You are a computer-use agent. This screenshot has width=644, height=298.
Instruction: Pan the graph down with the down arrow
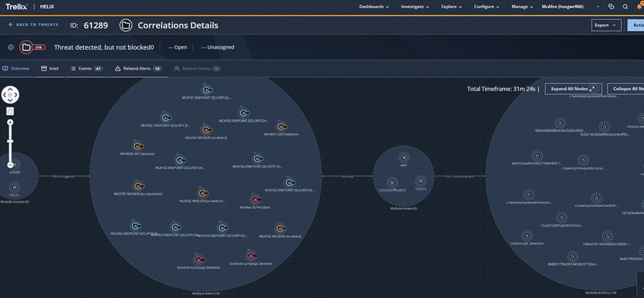point(10,101)
